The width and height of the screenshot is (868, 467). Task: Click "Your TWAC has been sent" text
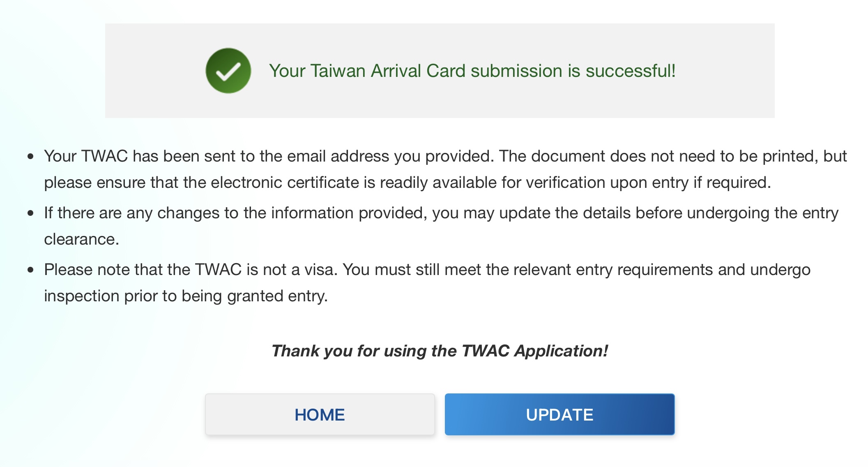click(x=140, y=156)
